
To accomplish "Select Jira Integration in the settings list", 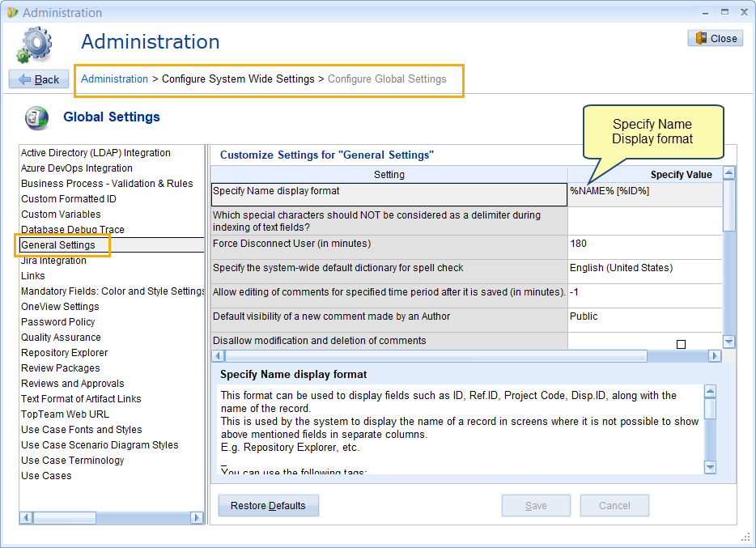I will (53, 261).
